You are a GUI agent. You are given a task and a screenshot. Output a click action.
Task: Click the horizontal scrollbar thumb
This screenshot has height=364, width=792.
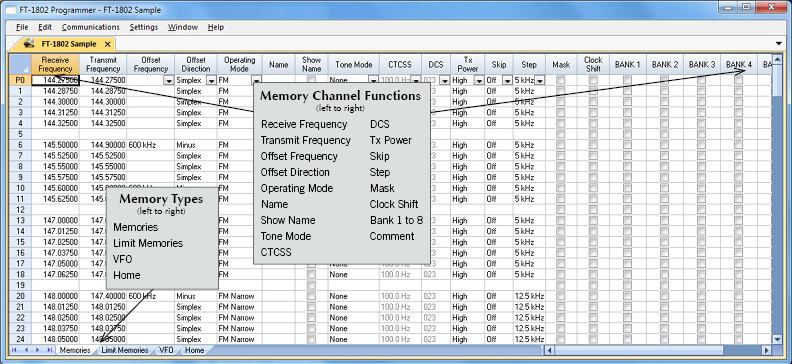coord(640,350)
